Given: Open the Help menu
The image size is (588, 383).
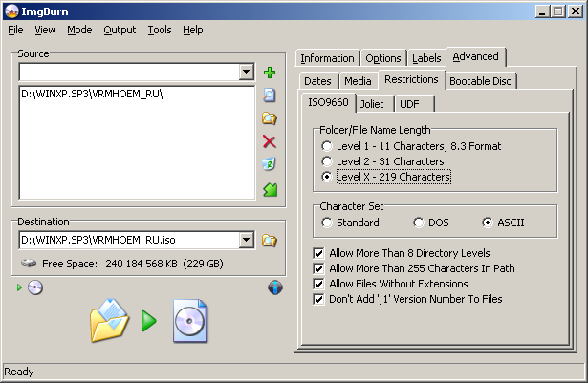Looking at the screenshot, I should [x=193, y=30].
